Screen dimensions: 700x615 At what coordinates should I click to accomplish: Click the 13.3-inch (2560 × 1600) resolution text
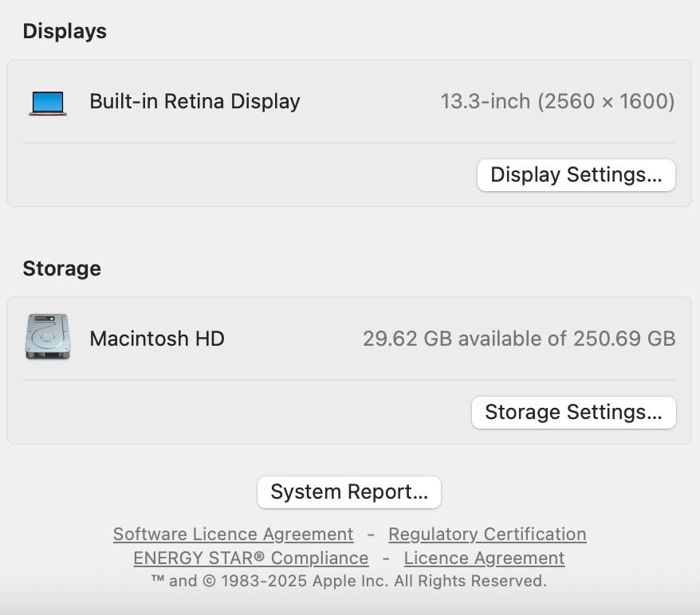coord(557,102)
